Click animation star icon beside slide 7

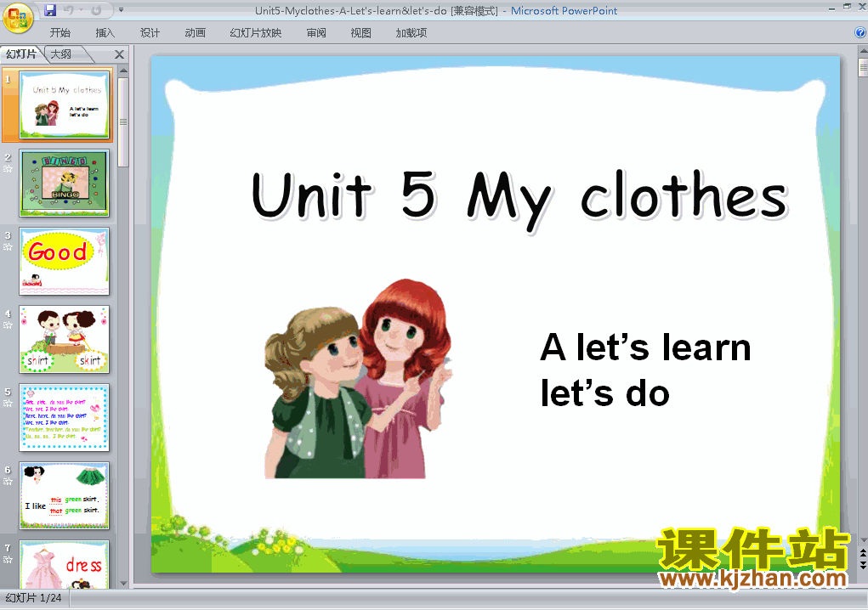pos(8,560)
